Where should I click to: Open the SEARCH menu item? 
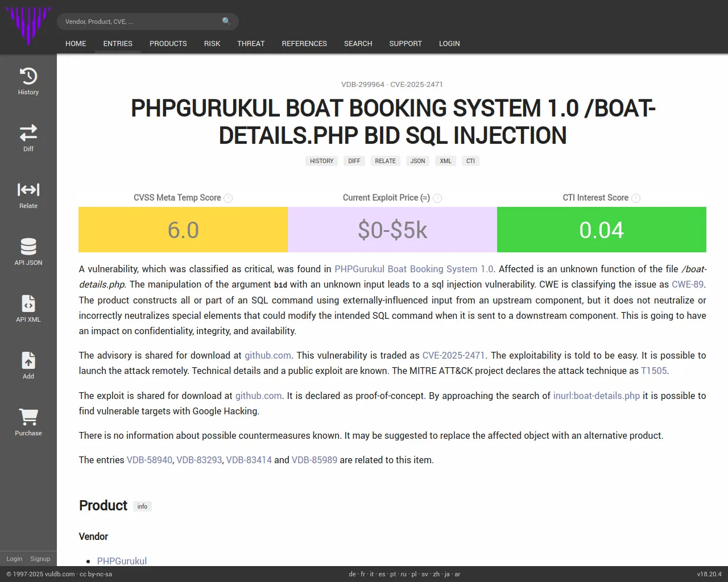pyautogui.click(x=358, y=43)
